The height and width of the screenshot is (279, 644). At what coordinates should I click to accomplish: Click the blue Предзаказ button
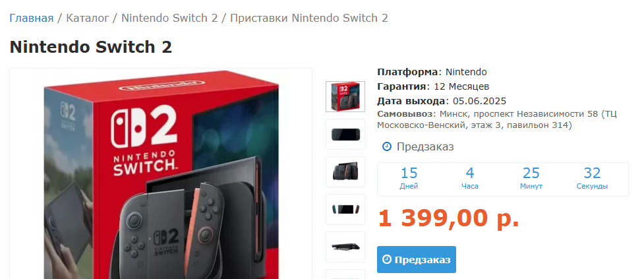point(417,260)
